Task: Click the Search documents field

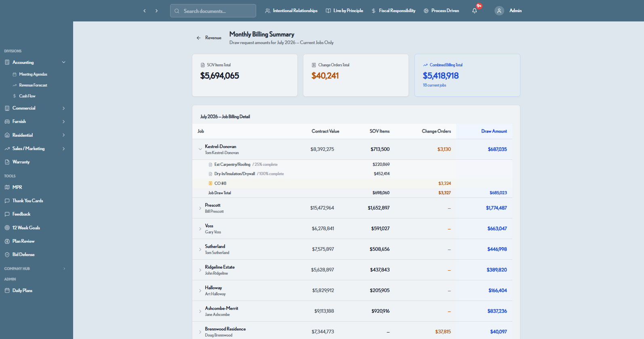Action: (213, 11)
